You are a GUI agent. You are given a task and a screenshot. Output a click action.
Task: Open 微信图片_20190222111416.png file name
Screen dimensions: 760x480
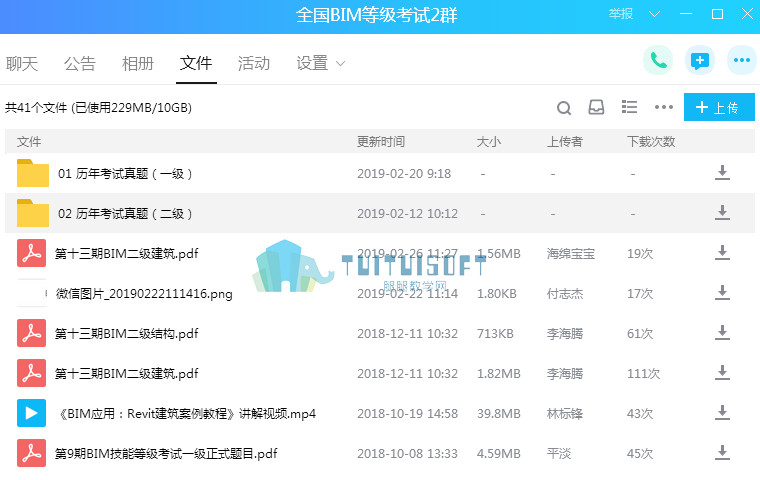point(144,293)
